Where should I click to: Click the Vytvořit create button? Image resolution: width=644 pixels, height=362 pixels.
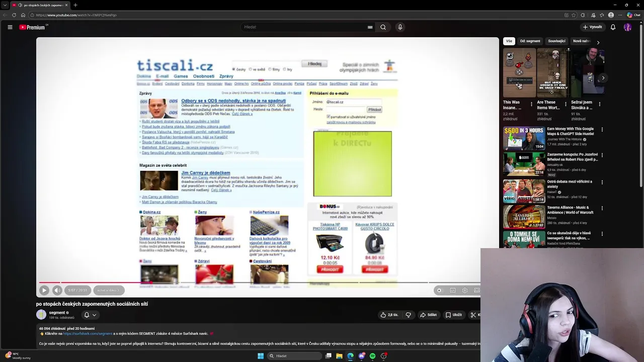pyautogui.click(x=592, y=27)
